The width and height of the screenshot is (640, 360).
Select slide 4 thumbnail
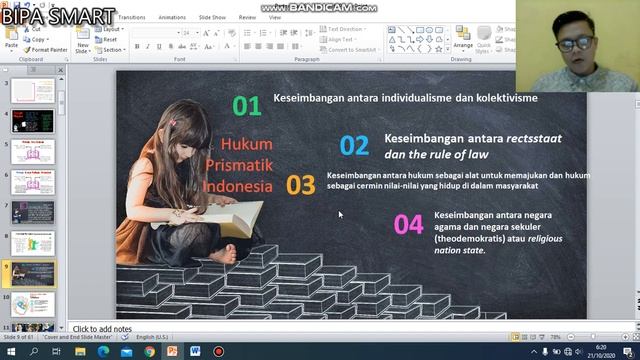point(33,121)
